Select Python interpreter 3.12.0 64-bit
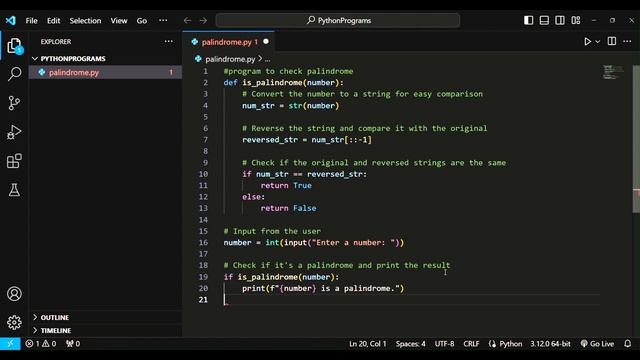640x360 pixels. pos(550,344)
